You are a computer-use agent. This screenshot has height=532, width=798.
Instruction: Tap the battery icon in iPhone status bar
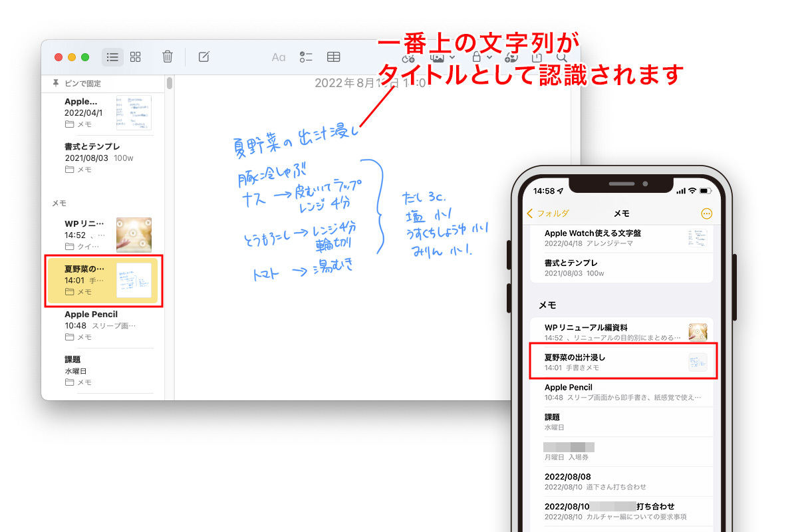pyautogui.click(x=706, y=191)
